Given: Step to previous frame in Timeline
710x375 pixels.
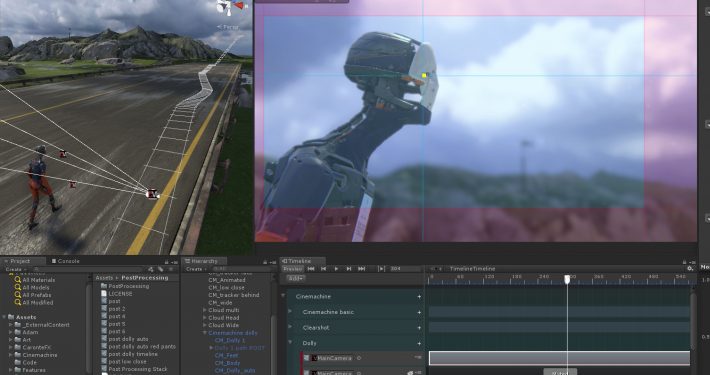Looking at the screenshot, I should click(x=323, y=269).
